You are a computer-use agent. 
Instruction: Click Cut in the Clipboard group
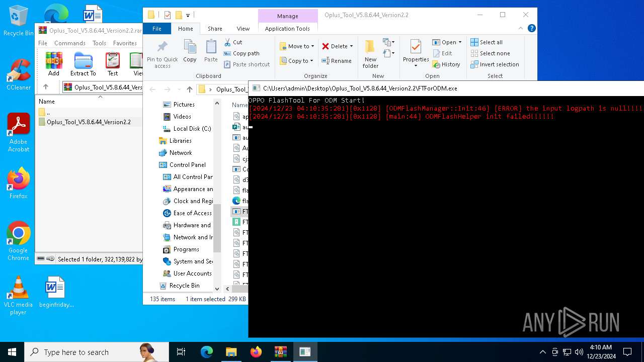(x=233, y=42)
